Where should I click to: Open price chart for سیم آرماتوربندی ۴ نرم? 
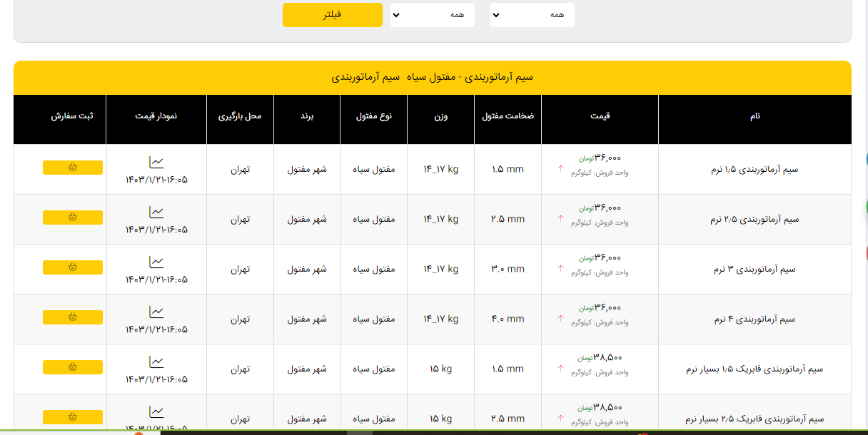(156, 312)
